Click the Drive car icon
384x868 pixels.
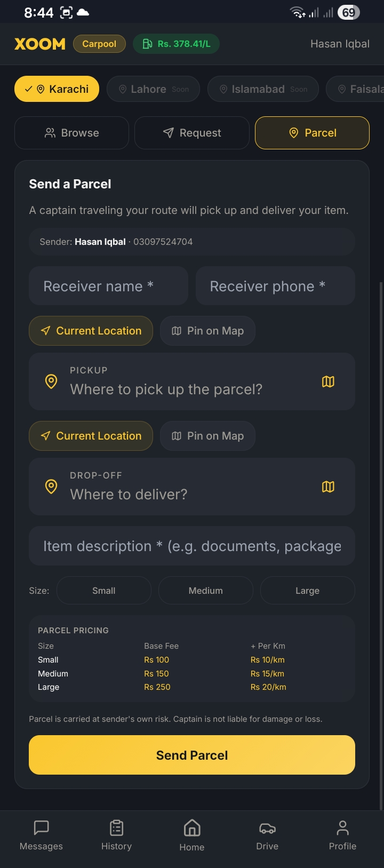tap(267, 828)
